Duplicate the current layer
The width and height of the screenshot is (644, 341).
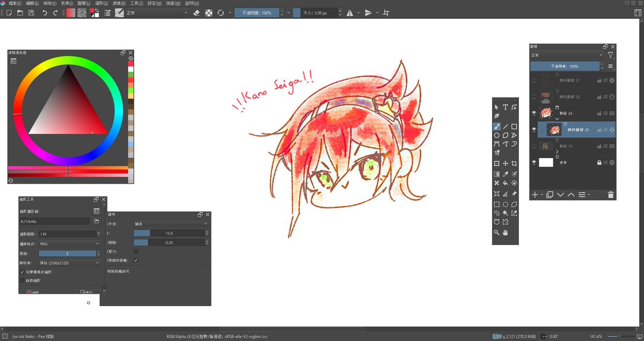[x=550, y=194]
